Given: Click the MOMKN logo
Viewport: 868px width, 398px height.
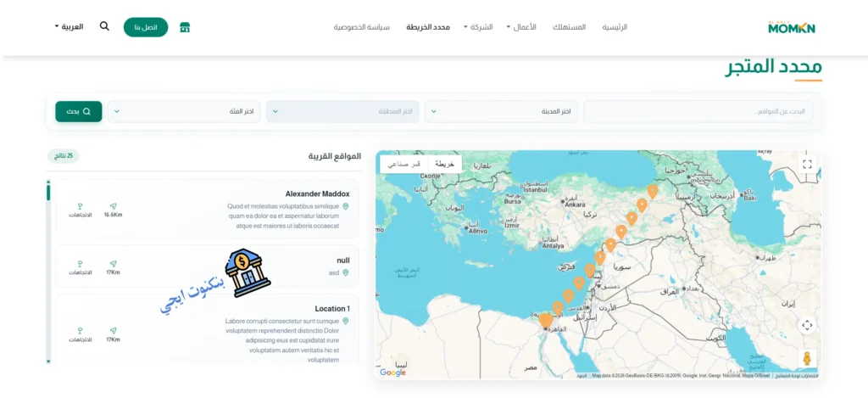Looking at the screenshot, I should (x=792, y=27).
